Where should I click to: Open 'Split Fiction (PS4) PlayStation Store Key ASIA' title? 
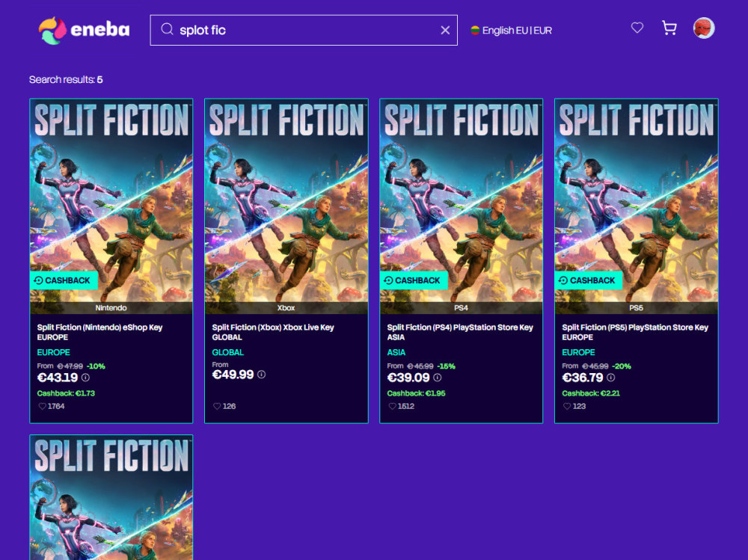click(x=460, y=332)
